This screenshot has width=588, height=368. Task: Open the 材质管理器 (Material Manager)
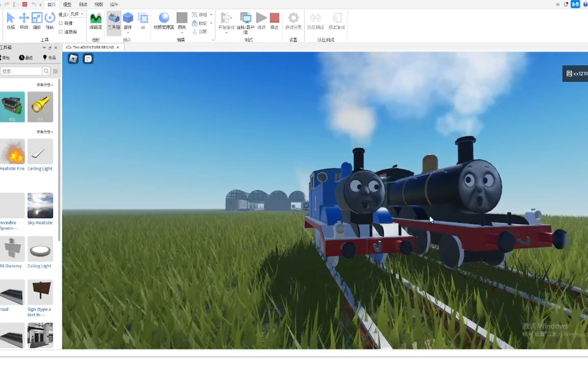pyautogui.click(x=164, y=21)
